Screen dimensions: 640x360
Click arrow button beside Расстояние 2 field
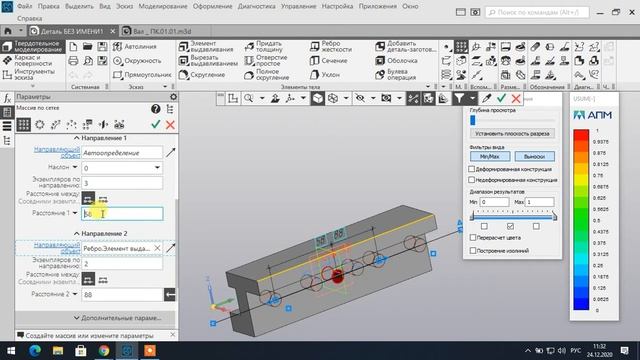pos(170,294)
